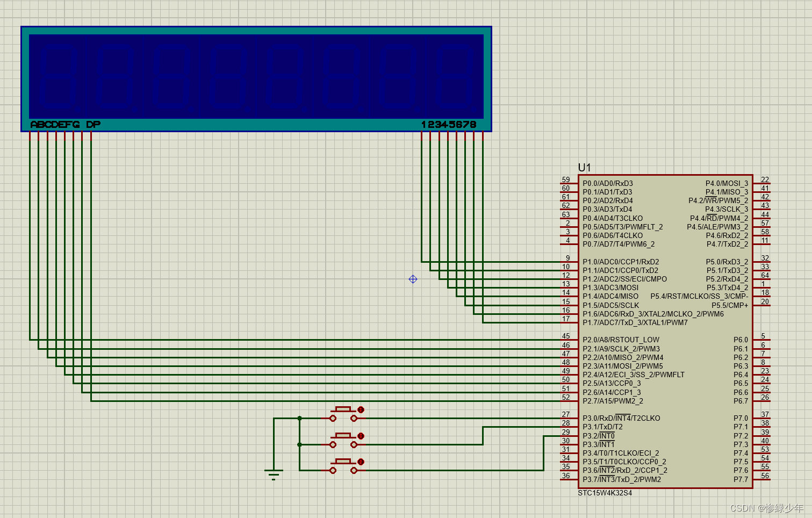Click pin label P0.7/AD7/T4/PWM6_2

coord(619,244)
